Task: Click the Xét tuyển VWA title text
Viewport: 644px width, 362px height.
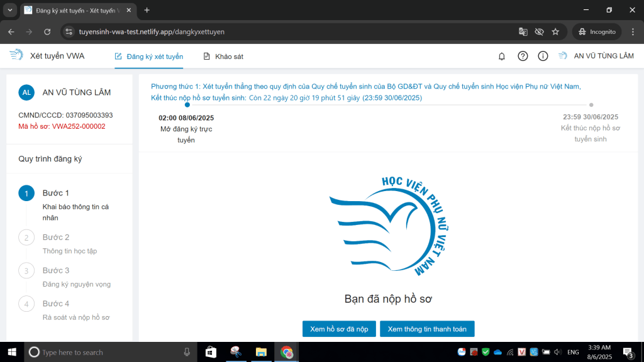Action: pos(57,56)
